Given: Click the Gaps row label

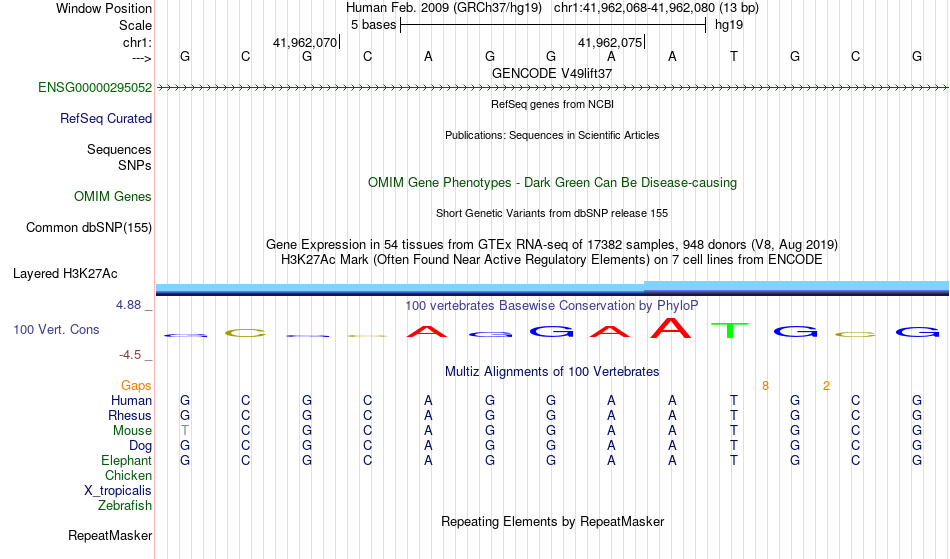Looking at the screenshot, I should pyautogui.click(x=136, y=386).
